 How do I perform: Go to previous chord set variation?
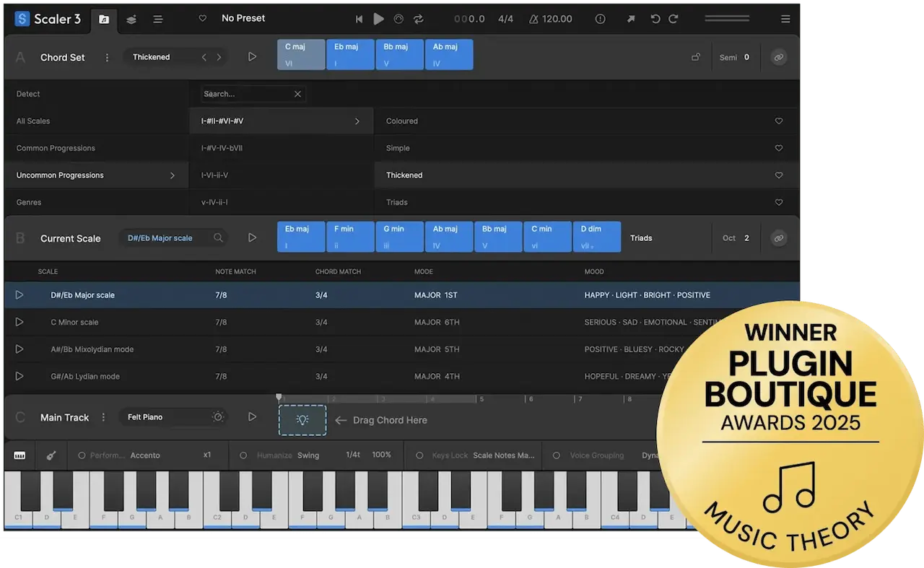tap(204, 57)
